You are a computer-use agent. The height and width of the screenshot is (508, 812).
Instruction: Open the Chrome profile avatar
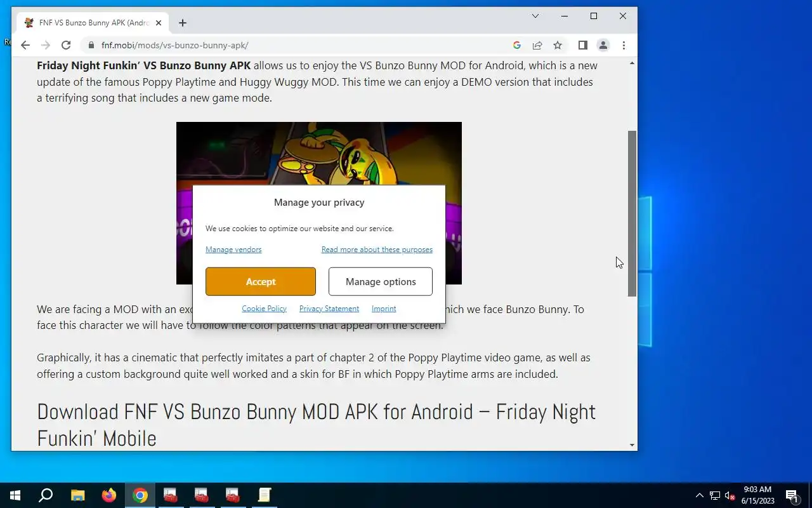603,45
